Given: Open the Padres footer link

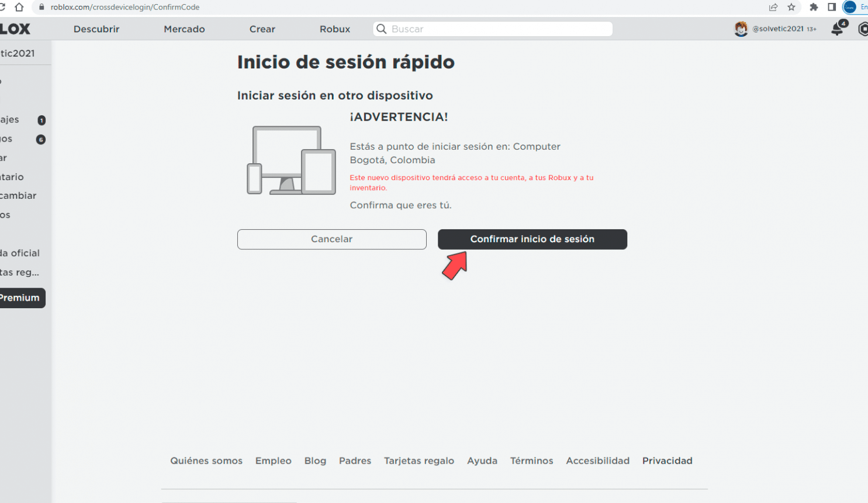Looking at the screenshot, I should pyautogui.click(x=355, y=461).
